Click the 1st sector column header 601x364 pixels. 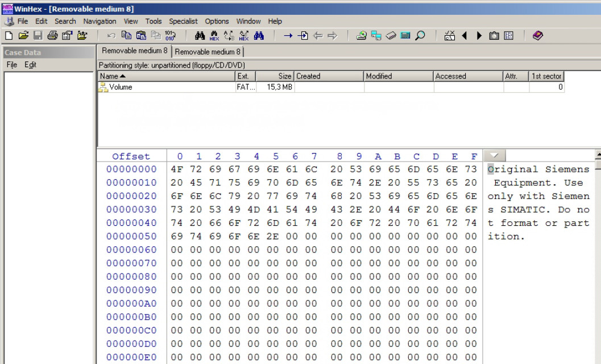pos(546,76)
